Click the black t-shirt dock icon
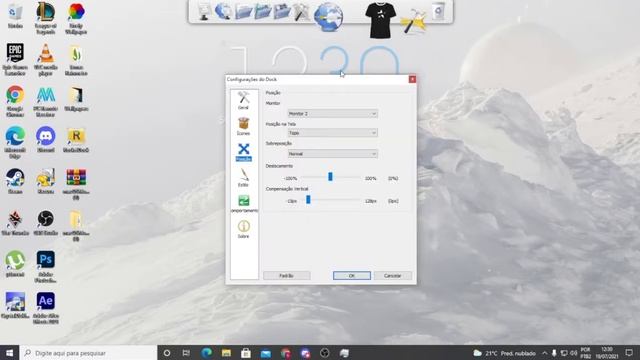Viewport: 640px width, 360px height. click(x=380, y=20)
